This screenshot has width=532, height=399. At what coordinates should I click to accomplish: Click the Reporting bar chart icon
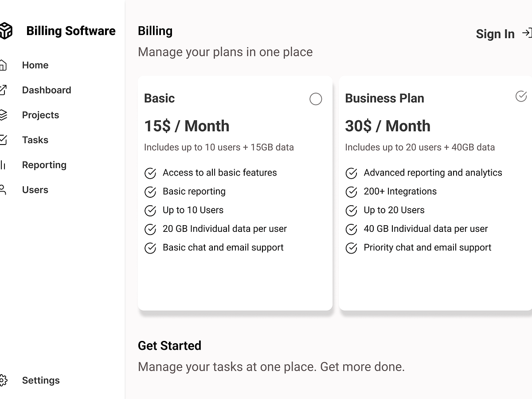click(3, 165)
